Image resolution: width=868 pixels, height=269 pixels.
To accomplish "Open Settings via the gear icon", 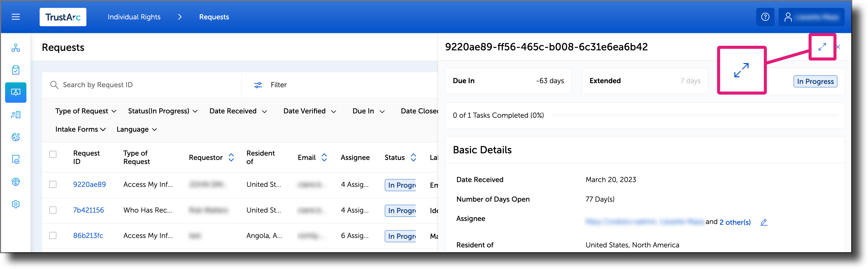I will [15, 204].
